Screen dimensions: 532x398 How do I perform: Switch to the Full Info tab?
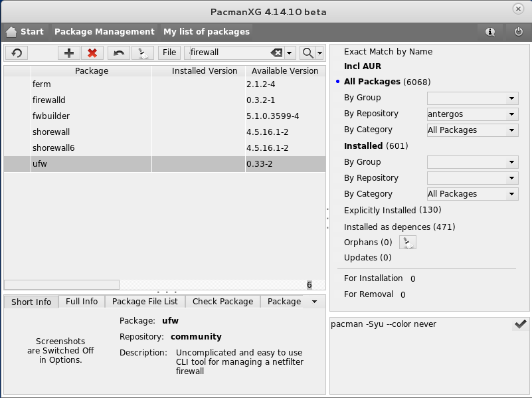pos(82,302)
